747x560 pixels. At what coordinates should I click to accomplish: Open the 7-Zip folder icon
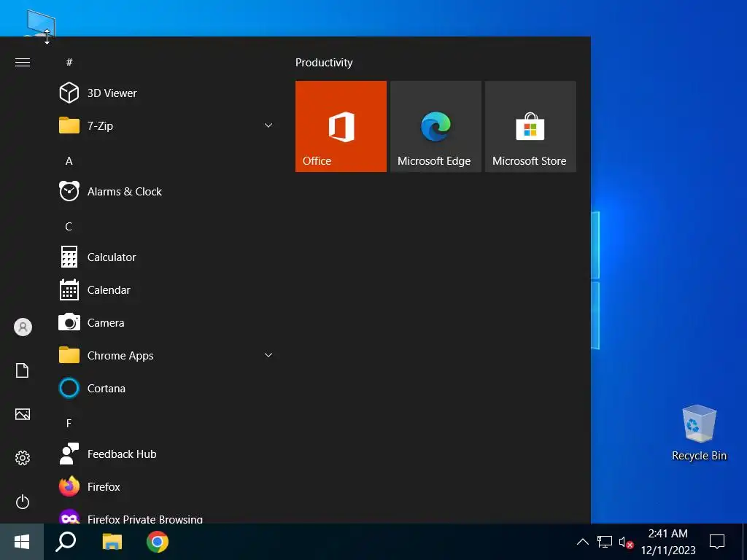click(69, 125)
